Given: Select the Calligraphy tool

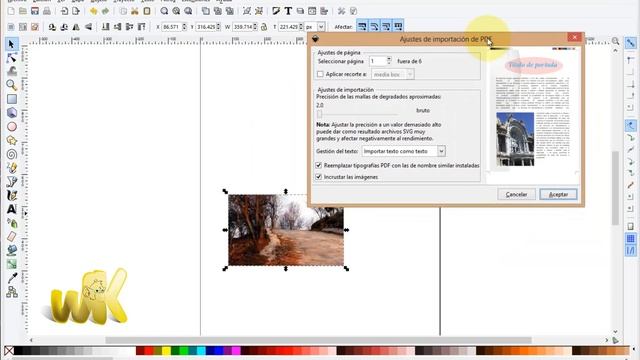Looking at the screenshot, I should 11,196.
